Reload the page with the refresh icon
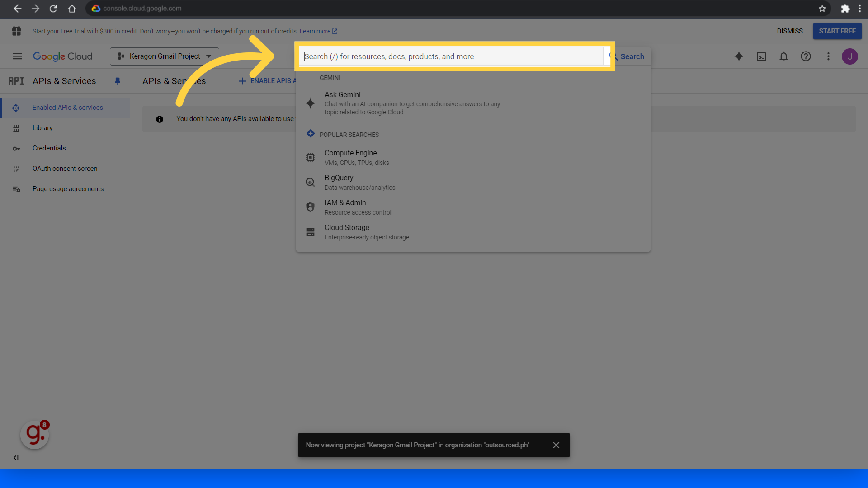The image size is (868, 488). [53, 9]
